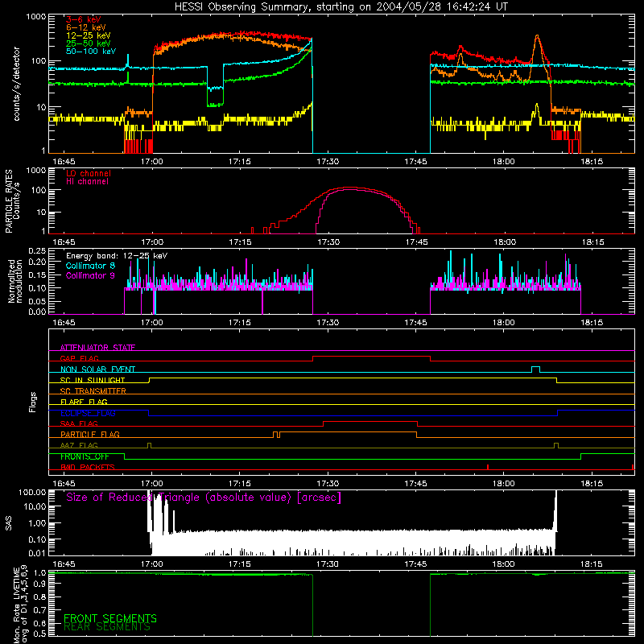Click the SAA FLAG label
644x644 pixels.
[79, 423]
